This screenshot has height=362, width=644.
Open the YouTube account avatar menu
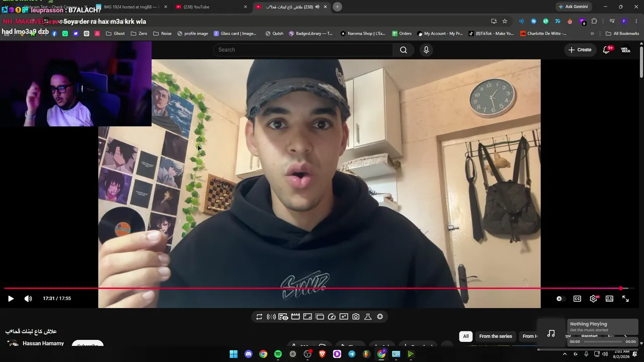click(x=625, y=50)
